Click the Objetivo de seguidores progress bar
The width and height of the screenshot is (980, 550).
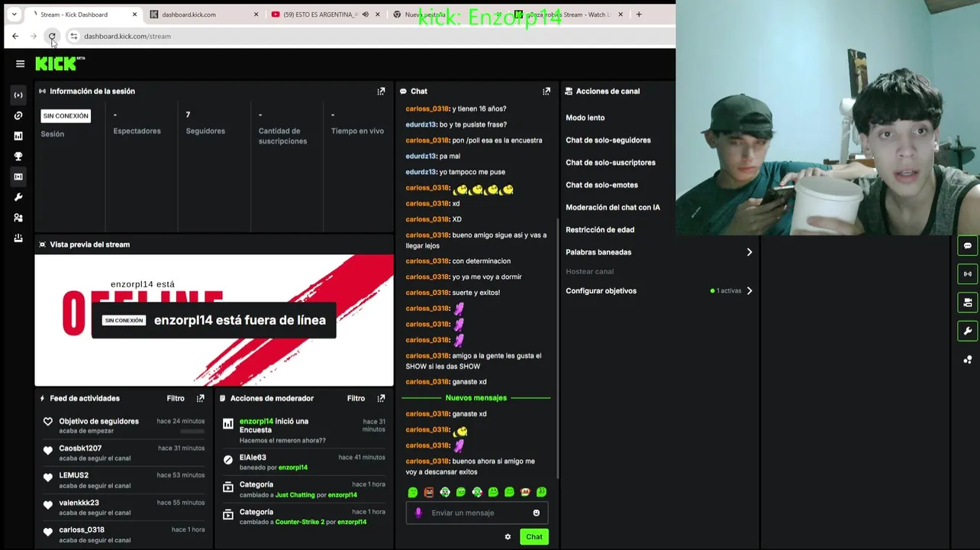(x=192, y=432)
